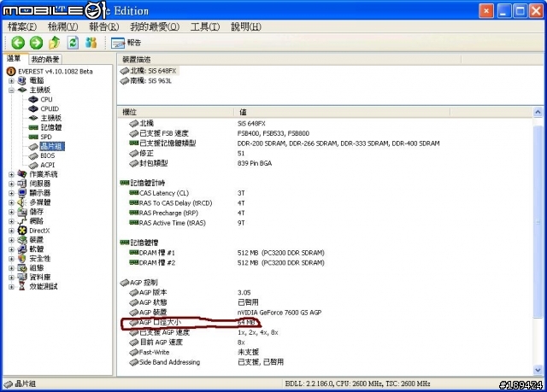
Task: Select the 晶片組 chipset tree item
Action: (51, 146)
